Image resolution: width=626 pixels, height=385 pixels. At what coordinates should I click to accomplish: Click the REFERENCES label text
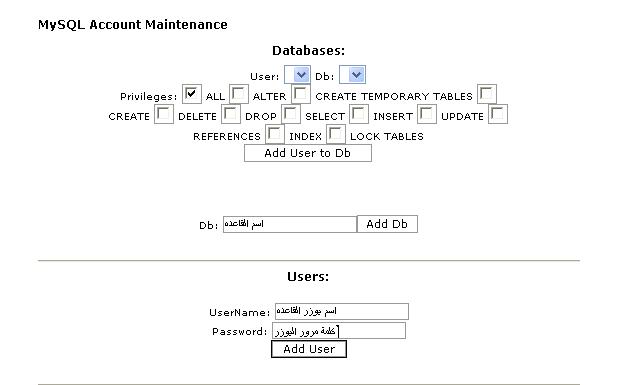coord(227,137)
